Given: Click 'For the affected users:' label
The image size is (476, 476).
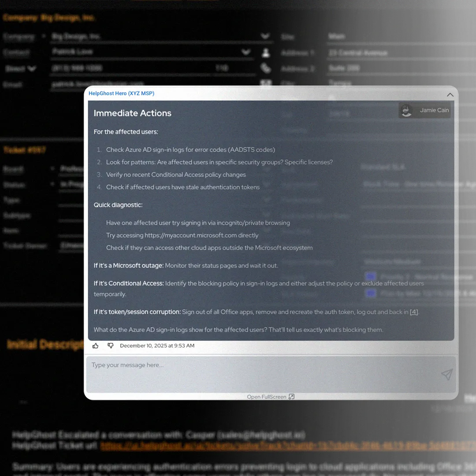Looking at the screenshot, I should click(126, 132).
